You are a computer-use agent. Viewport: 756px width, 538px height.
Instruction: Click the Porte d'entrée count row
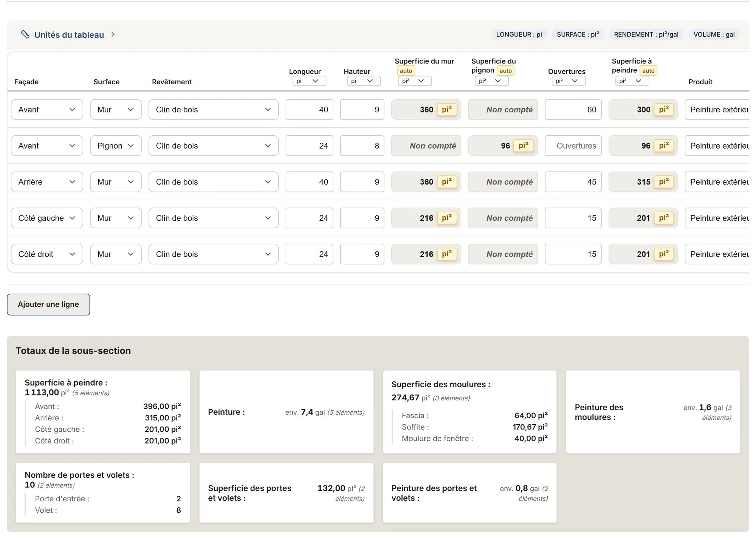[x=108, y=499]
